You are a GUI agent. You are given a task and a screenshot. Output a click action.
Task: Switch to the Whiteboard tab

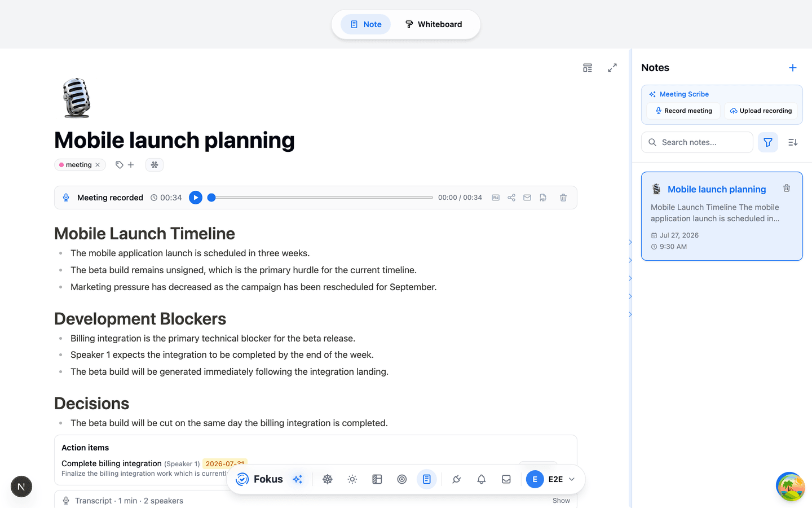click(434, 24)
